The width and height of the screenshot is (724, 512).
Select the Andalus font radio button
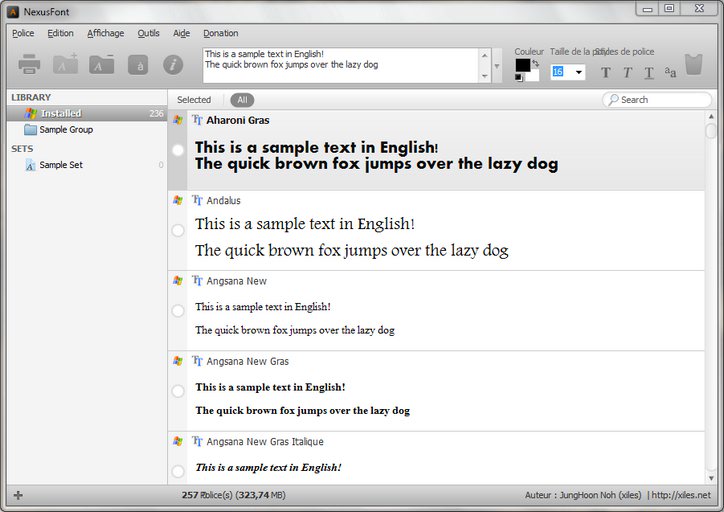pyautogui.click(x=178, y=230)
